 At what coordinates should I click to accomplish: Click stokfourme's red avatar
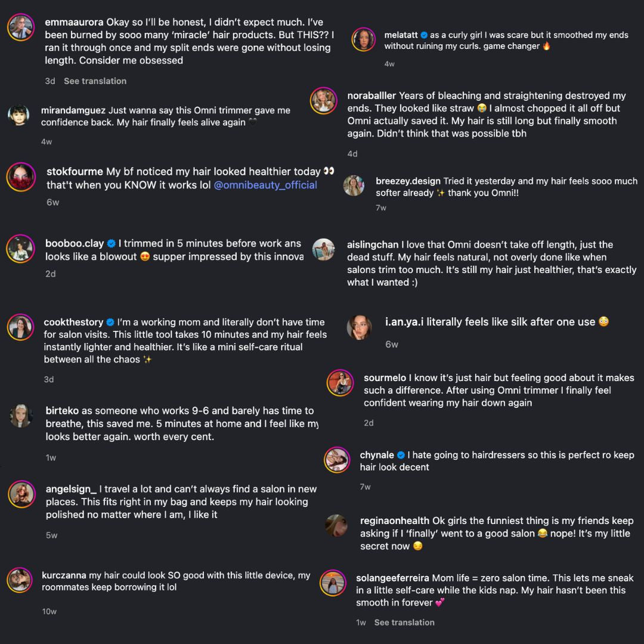pyautogui.click(x=21, y=177)
